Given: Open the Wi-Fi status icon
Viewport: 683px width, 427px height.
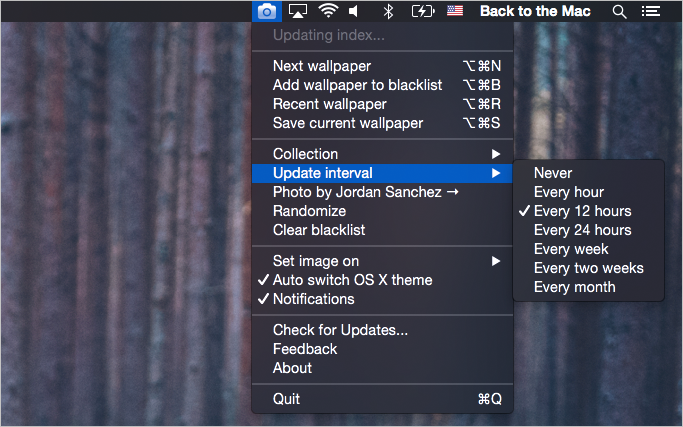Looking at the screenshot, I should point(328,11).
